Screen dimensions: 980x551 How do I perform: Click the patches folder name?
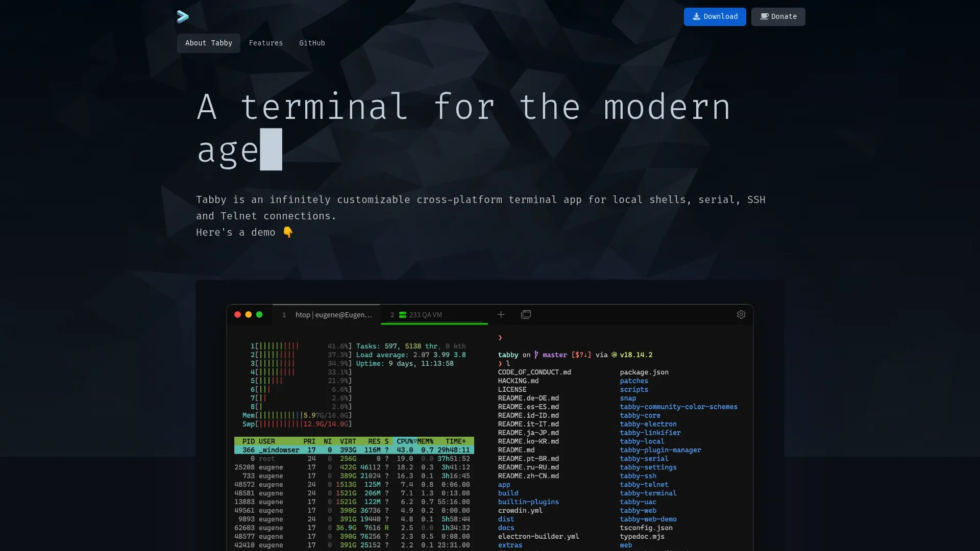click(x=634, y=381)
